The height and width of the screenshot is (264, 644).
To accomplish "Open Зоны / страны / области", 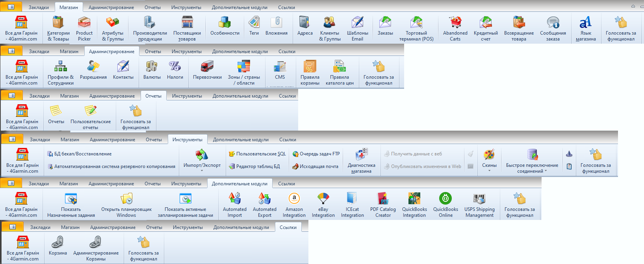I will pyautogui.click(x=244, y=73).
